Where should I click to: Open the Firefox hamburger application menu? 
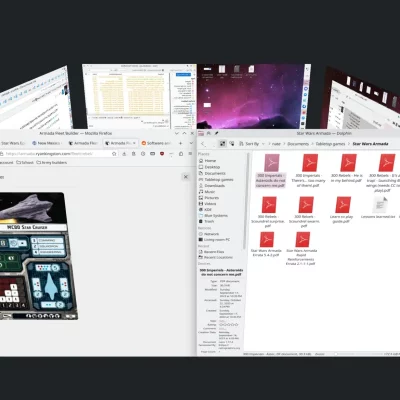coord(190,154)
